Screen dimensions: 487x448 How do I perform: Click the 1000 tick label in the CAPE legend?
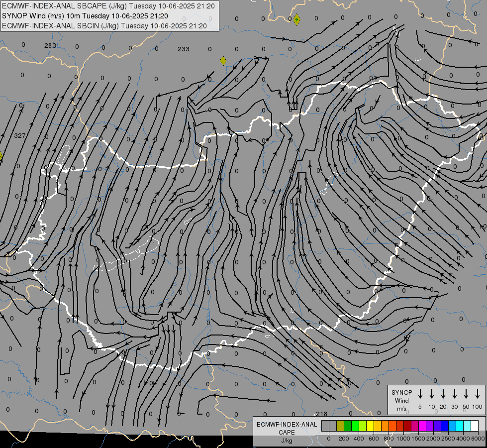[403, 439]
